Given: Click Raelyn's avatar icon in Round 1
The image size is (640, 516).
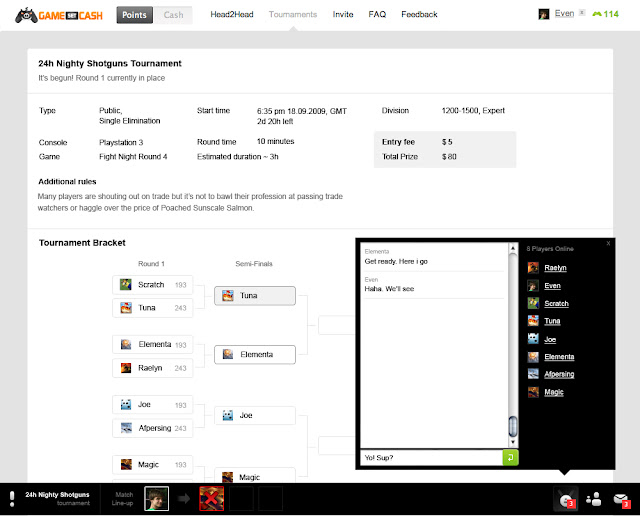Looking at the screenshot, I should point(126,368).
